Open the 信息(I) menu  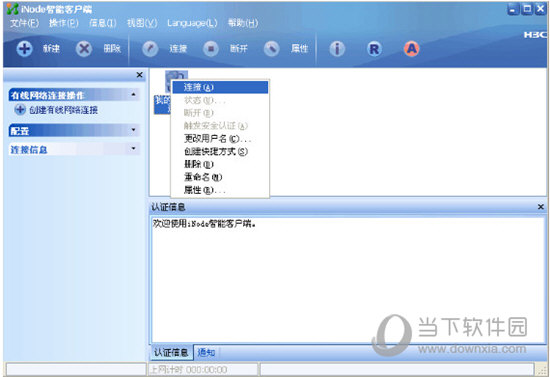(x=102, y=23)
